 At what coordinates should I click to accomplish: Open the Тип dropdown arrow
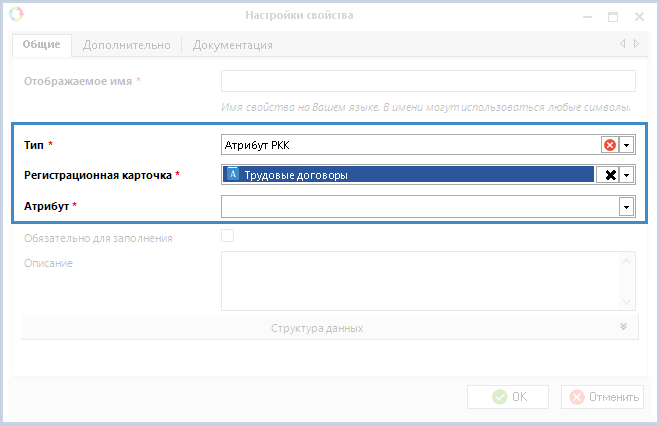[627, 145]
